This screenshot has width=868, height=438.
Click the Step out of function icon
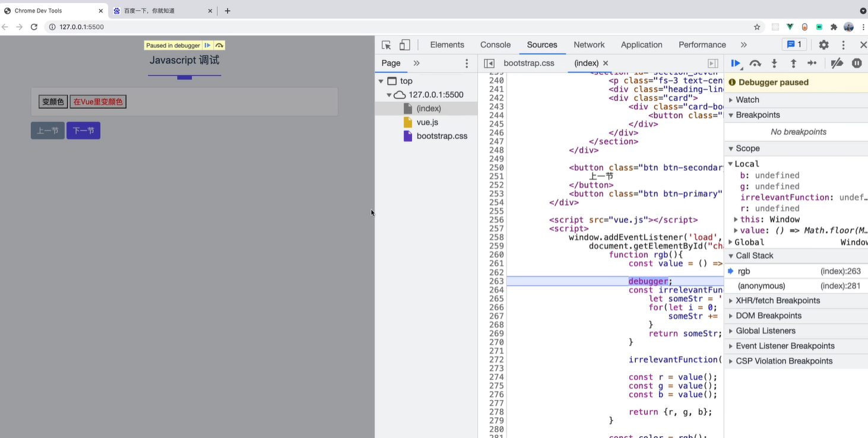(x=793, y=64)
